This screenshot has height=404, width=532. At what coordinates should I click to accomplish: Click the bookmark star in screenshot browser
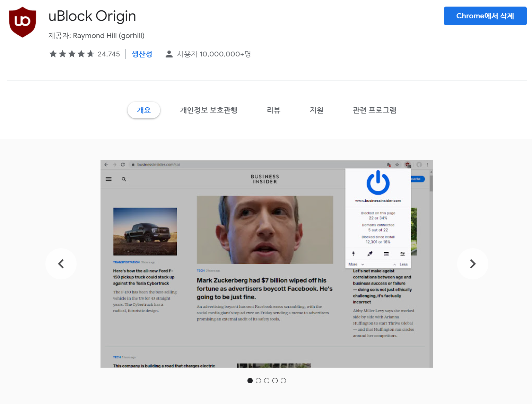click(397, 164)
